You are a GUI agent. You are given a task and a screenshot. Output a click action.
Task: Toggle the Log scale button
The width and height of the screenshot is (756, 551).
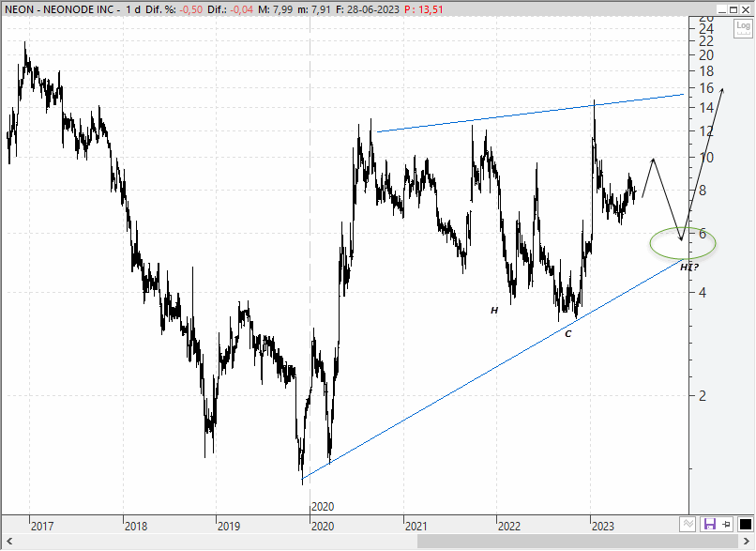click(743, 28)
